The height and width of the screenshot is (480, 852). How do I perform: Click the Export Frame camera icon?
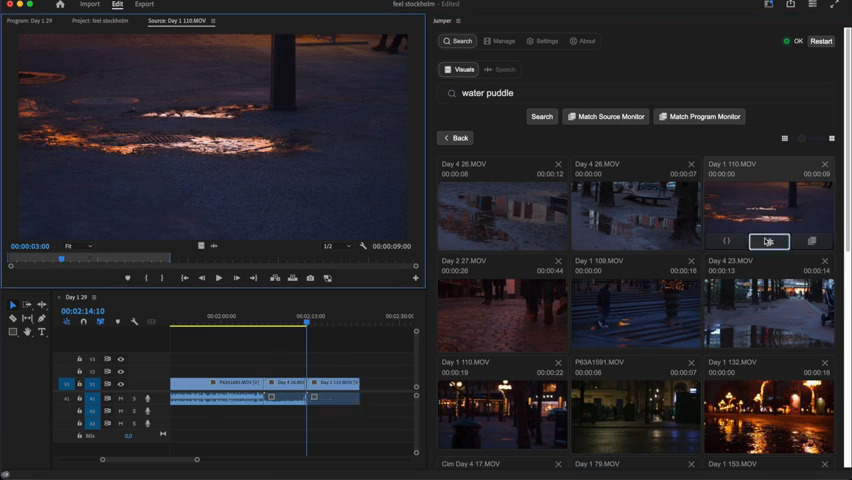(x=310, y=278)
